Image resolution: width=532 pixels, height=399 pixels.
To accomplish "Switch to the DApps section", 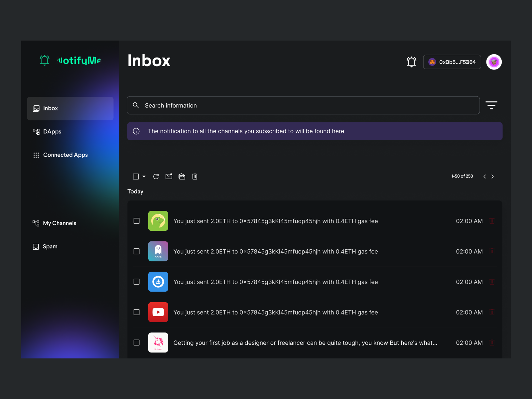I will click(52, 131).
